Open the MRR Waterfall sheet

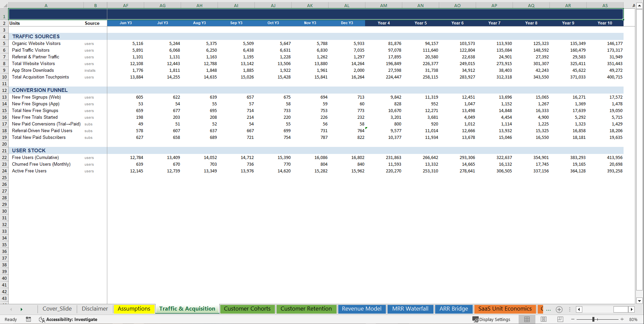coord(410,309)
